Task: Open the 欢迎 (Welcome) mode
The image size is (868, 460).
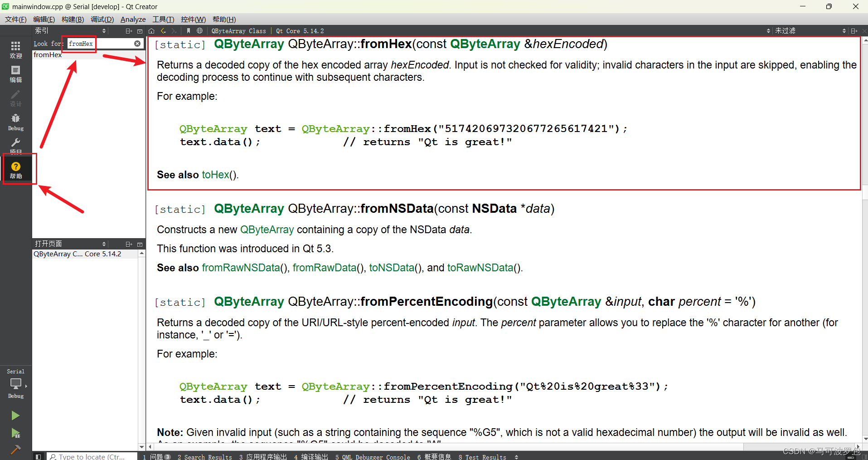Action: point(16,49)
